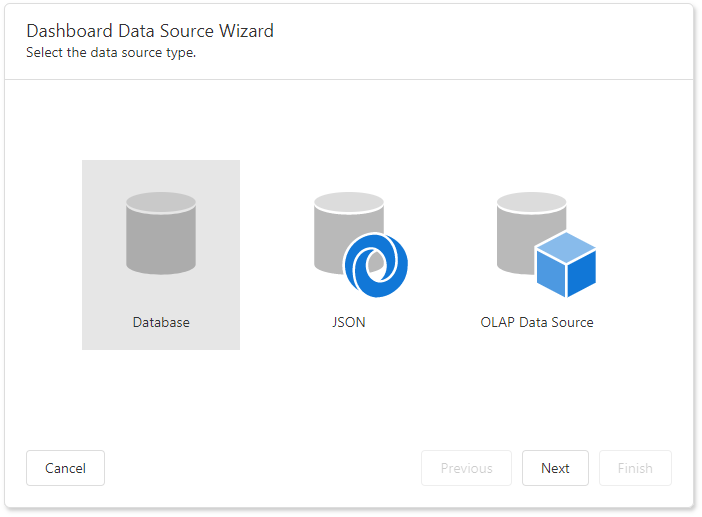Click the disabled Previous button
702x517 pixels.
point(466,468)
